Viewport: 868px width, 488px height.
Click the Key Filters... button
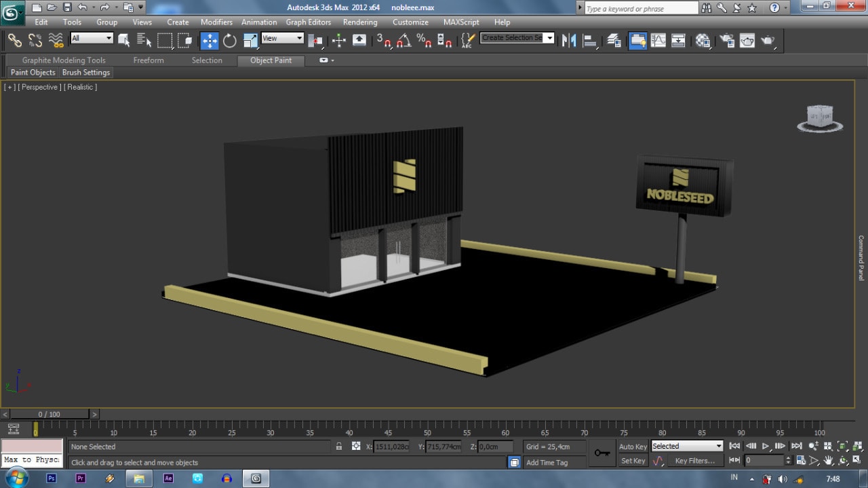tap(694, 461)
